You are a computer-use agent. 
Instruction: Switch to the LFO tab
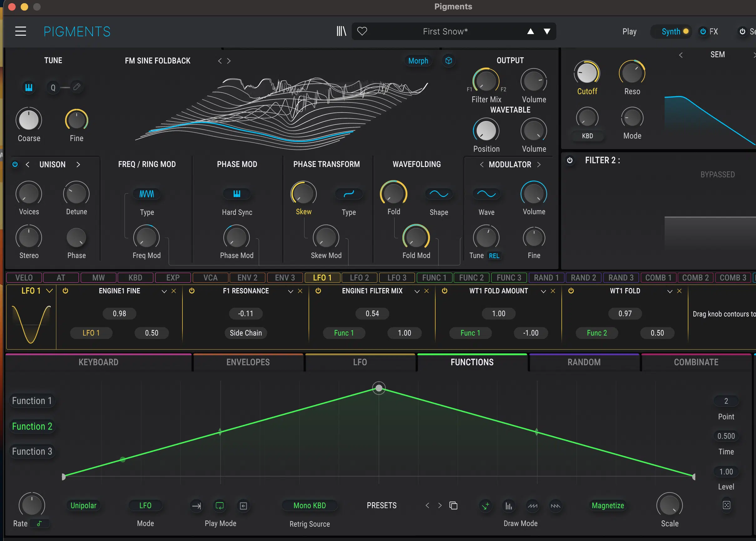360,362
